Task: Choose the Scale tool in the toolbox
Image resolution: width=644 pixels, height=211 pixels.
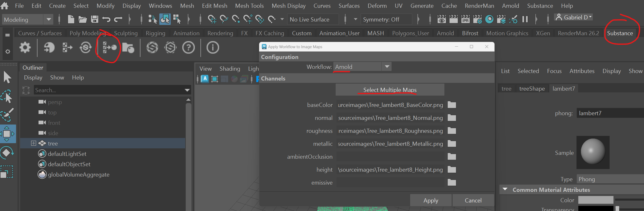Action: tap(7, 172)
